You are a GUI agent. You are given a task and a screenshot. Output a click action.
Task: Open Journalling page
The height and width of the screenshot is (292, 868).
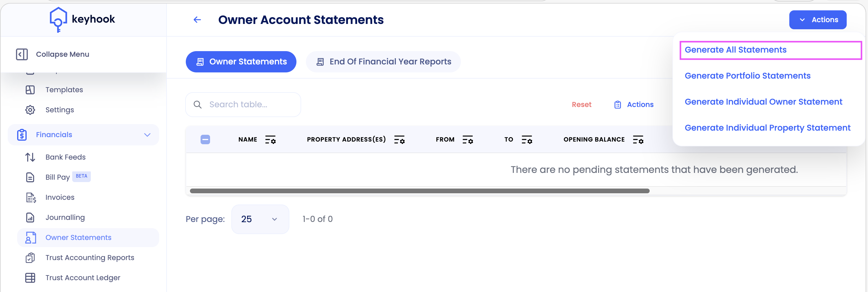(x=65, y=218)
